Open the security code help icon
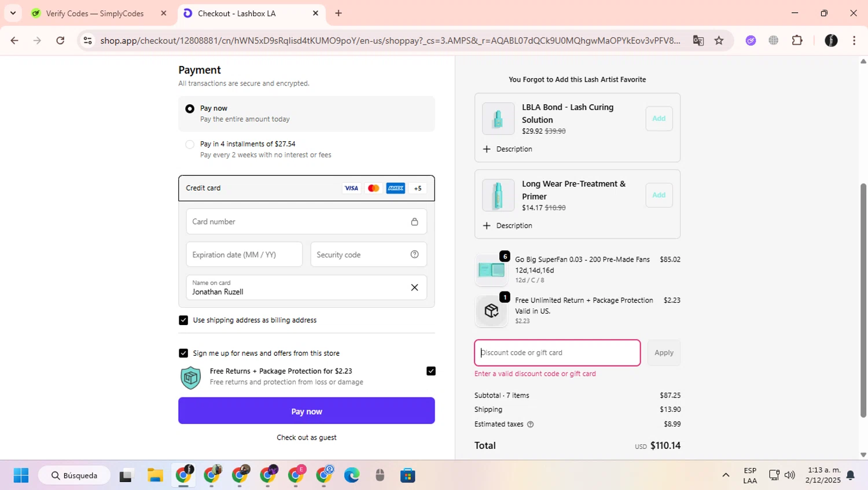The height and width of the screenshot is (490, 868). [x=414, y=255]
